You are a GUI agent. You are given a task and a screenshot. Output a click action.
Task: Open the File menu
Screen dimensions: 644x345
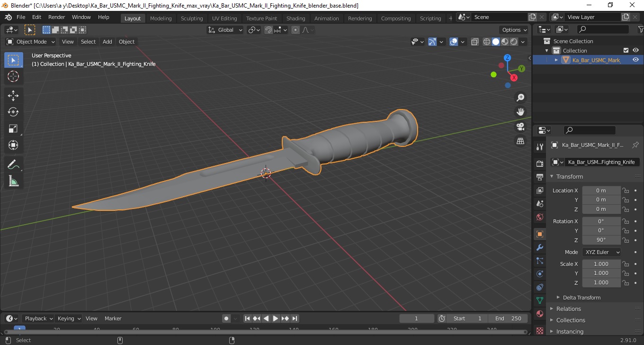(21, 17)
